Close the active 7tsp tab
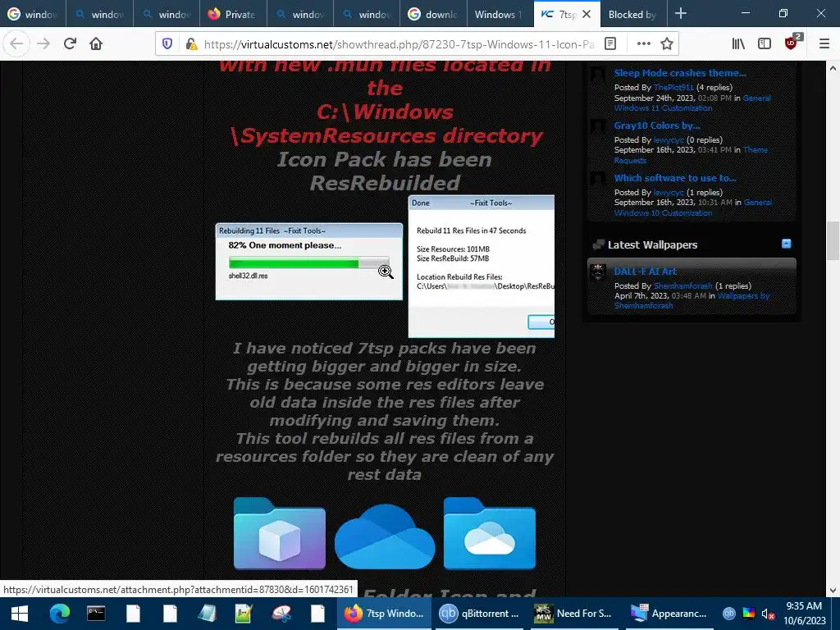The height and width of the screenshot is (630, 840). 587,15
